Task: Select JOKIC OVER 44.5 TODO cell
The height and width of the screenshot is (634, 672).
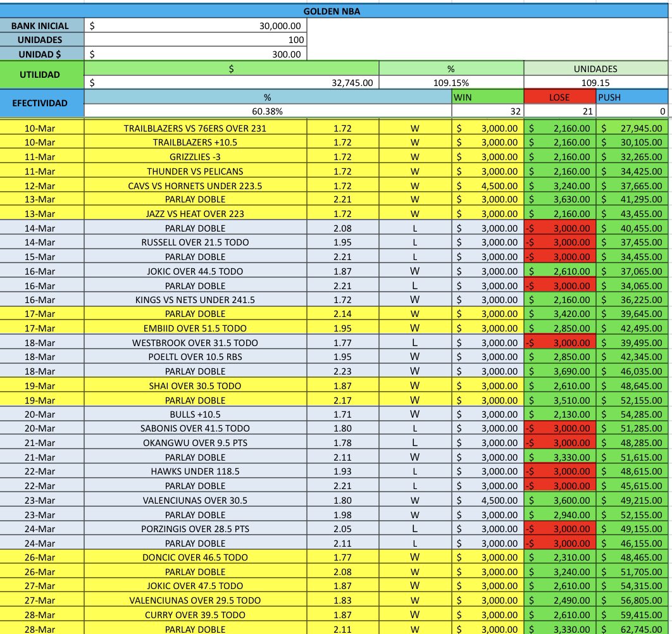Action: [x=196, y=271]
